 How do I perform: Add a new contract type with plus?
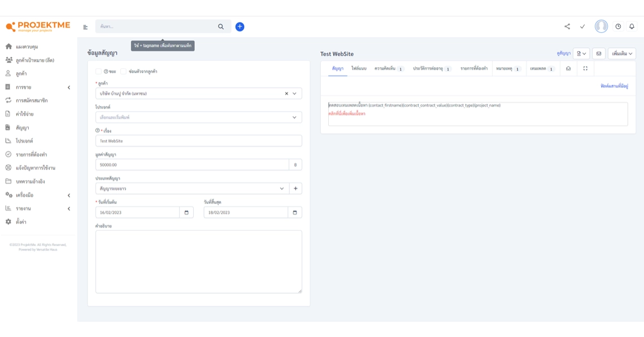[x=295, y=189]
